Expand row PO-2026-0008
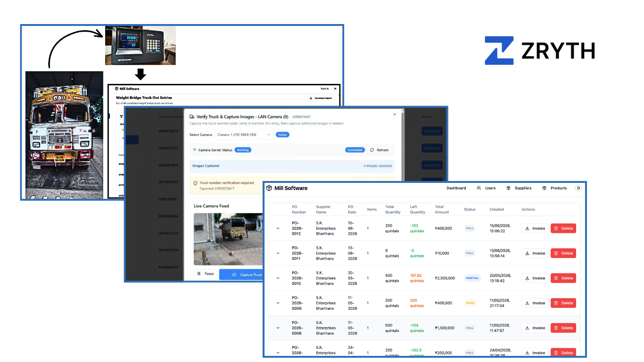 (x=278, y=328)
